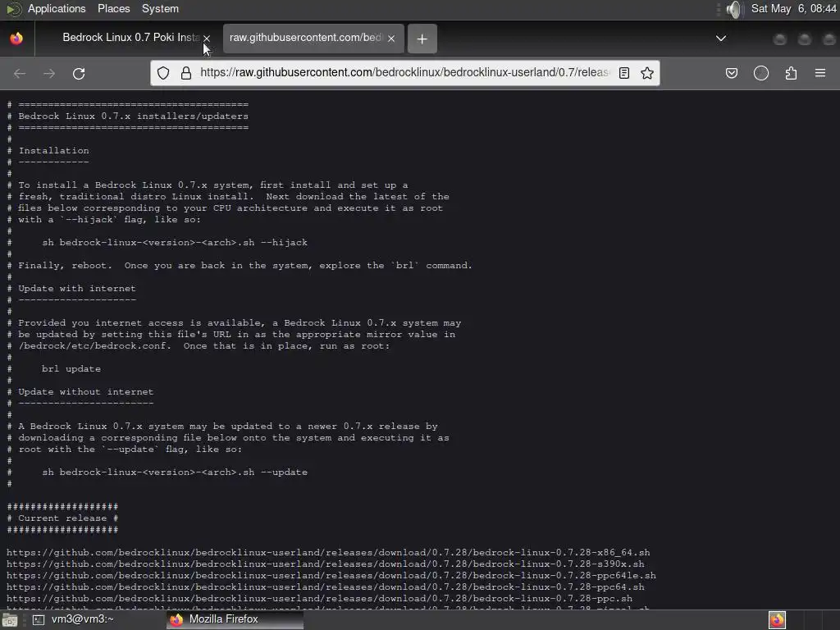840x630 pixels.
Task: Open Firefox hamburger application menu
Action: (x=820, y=73)
